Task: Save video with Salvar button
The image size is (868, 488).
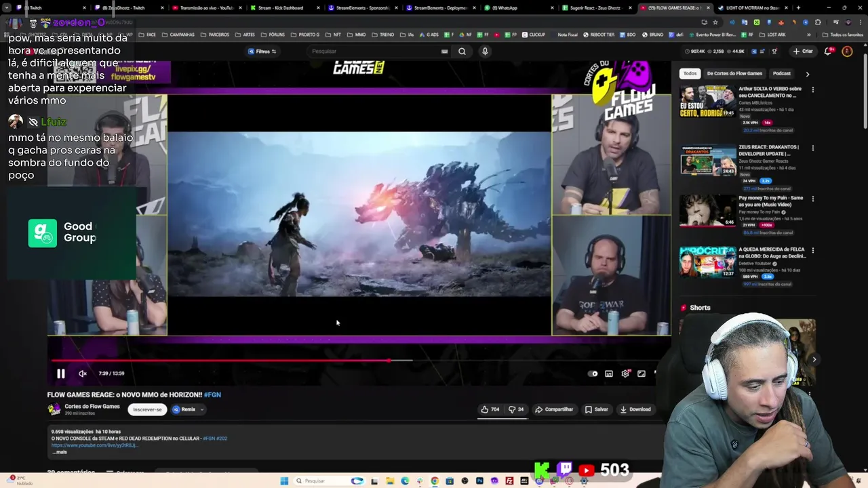Action: pos(597,409)
